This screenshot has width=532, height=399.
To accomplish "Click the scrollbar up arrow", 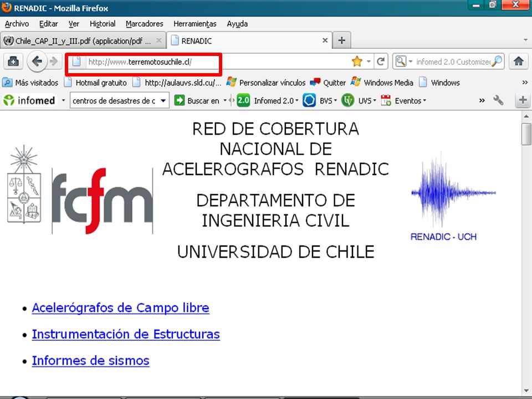I will (x=526, y=116).
